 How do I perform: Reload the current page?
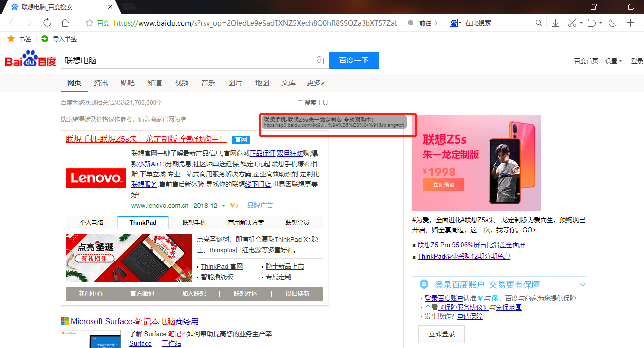47,23
